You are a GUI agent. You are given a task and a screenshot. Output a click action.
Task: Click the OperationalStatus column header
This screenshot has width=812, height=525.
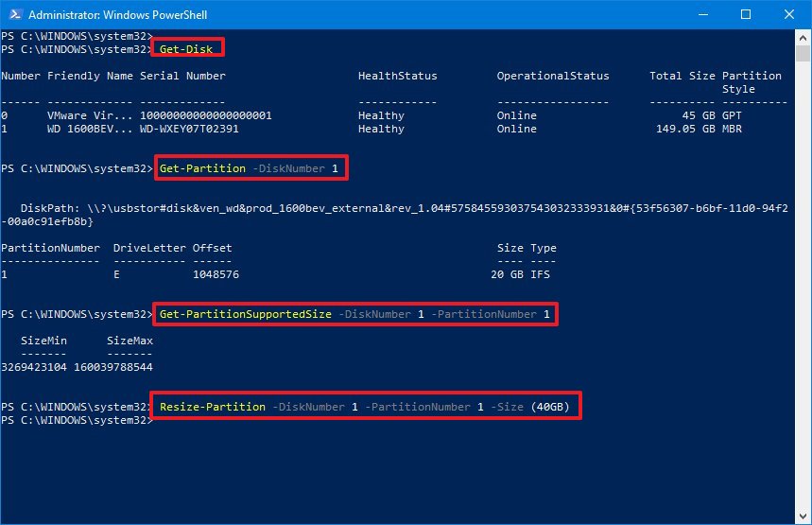pyautogui.click(x=553, y=76)
